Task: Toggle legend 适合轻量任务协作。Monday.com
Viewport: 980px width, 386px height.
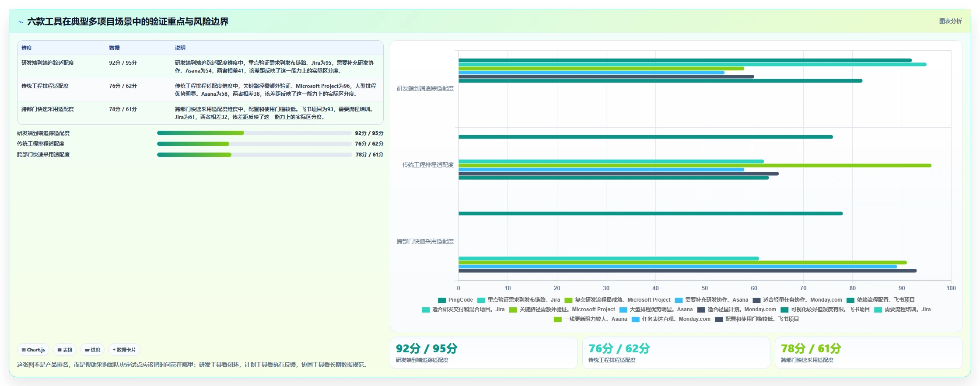Action: click(x=797, y=300)
